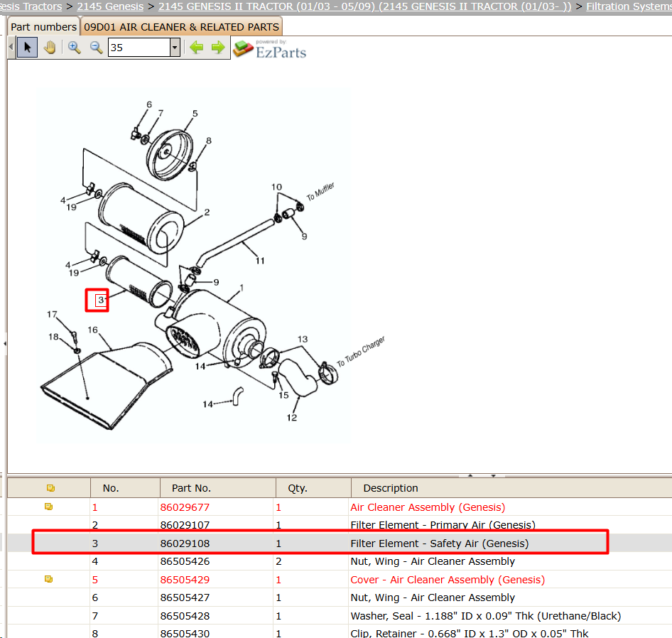
Task: Click the note icon for part 86505429
Action: (x=48, y=579)
